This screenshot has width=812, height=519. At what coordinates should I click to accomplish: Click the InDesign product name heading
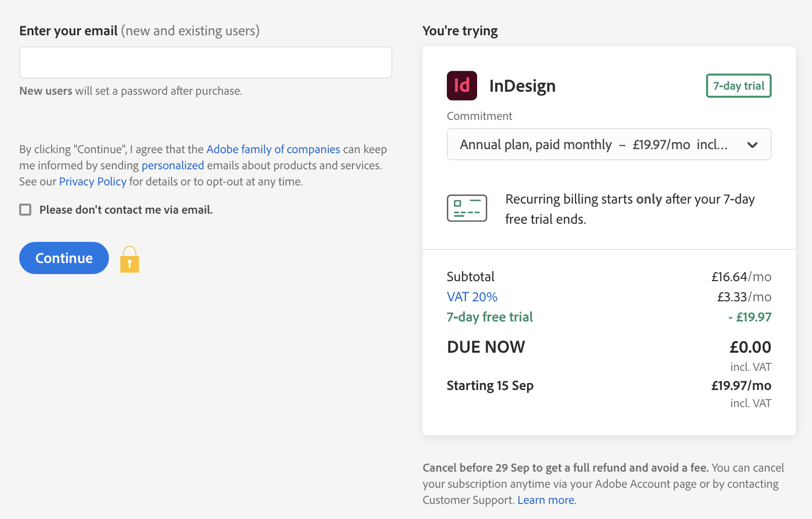click(x=522, y=86)
